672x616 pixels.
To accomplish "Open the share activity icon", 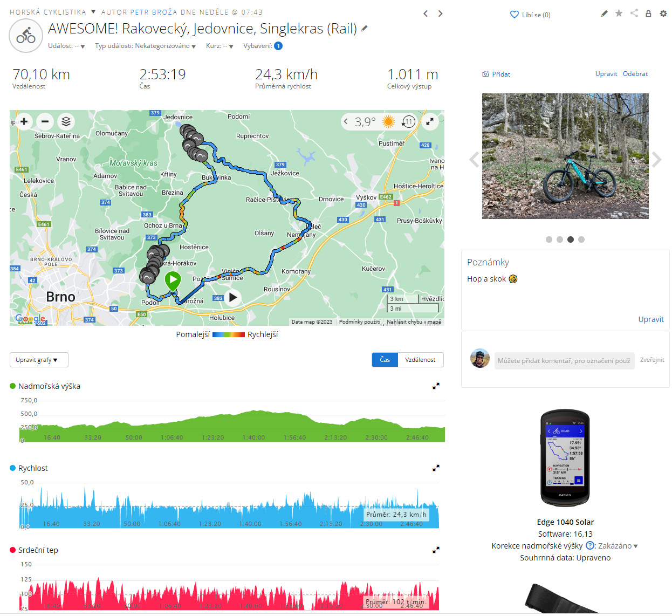I will coord(634,13).
